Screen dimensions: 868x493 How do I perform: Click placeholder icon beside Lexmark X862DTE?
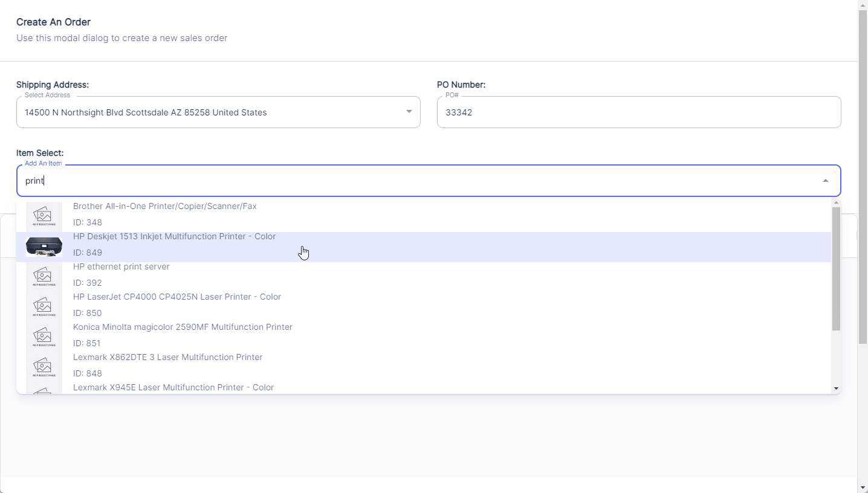point(44,367)
